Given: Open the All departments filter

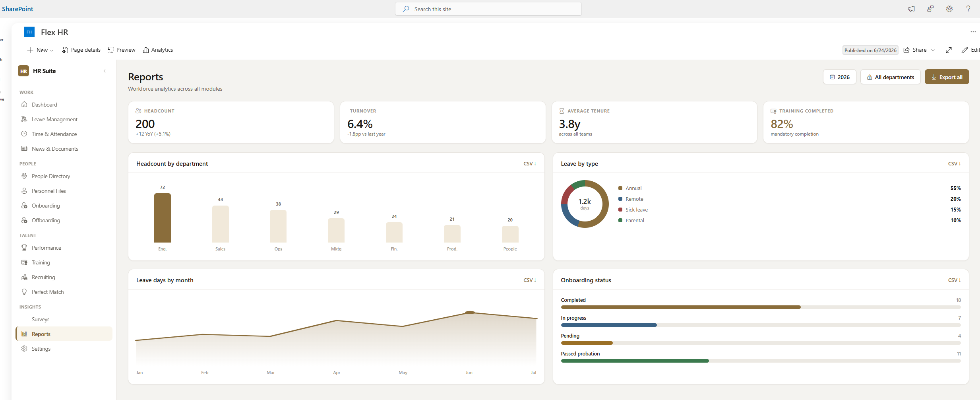Looking at the screenshot, I should pyautogui.click(x=890, y=77).
